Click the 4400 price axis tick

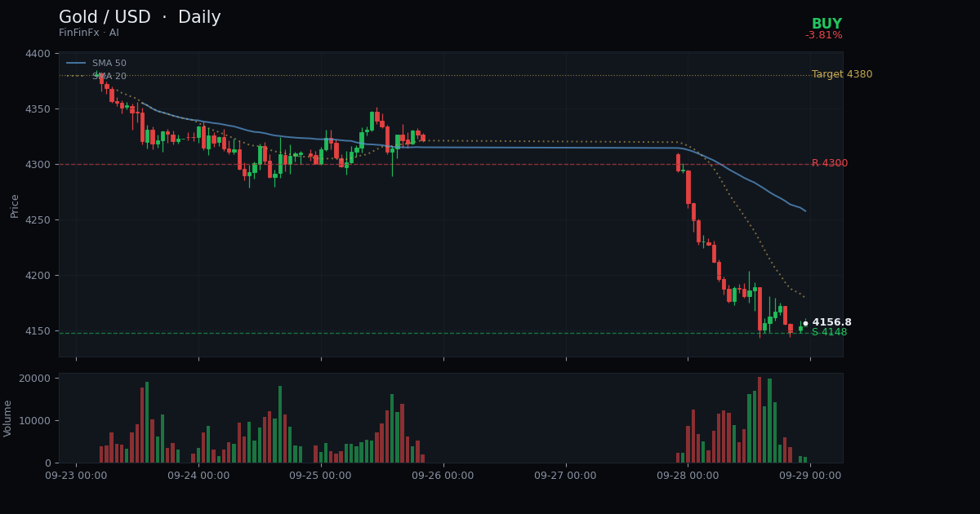[38, 53]
